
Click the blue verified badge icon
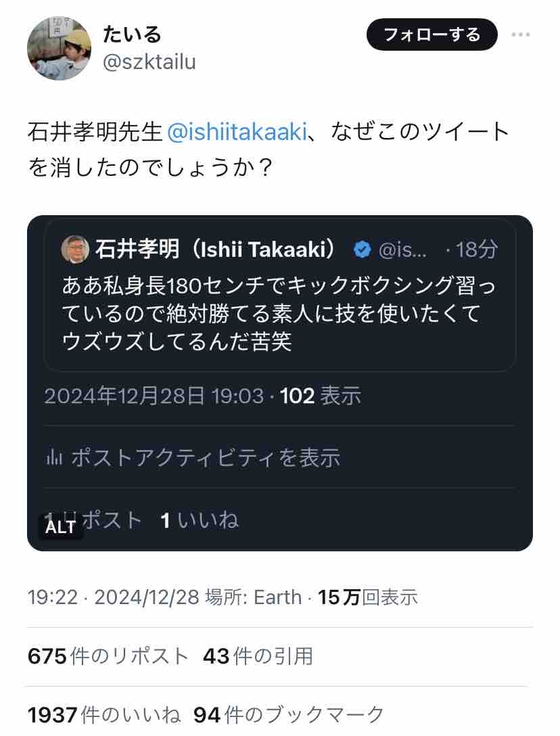coord(363,250)
